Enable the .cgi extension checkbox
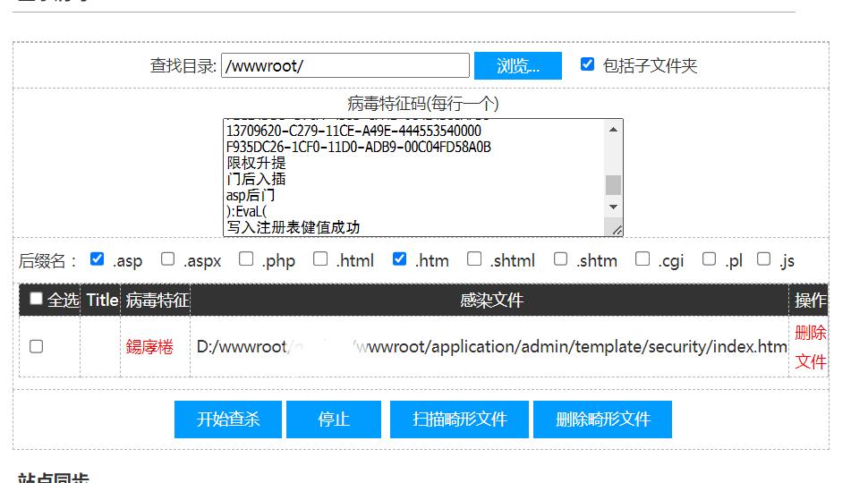 [x=642, y=258]
